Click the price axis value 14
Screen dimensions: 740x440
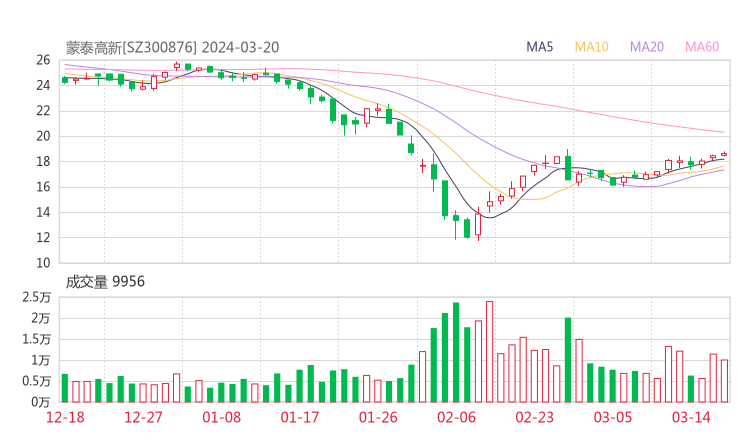point(43,212)
